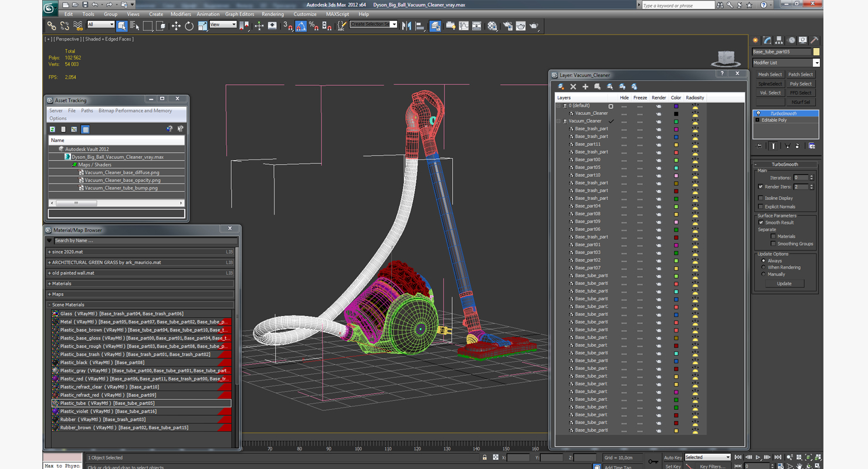Click the Poly Select button

tap(801, 84)
